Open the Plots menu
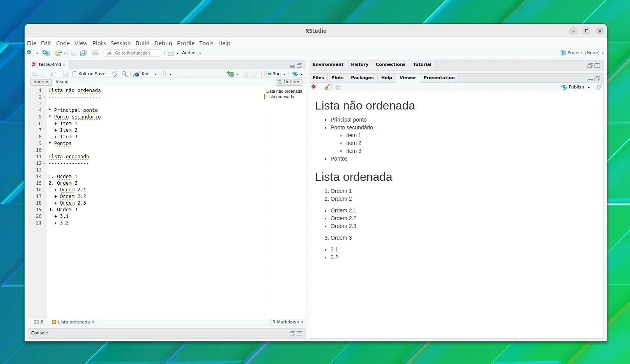 (x=99, y=43)
